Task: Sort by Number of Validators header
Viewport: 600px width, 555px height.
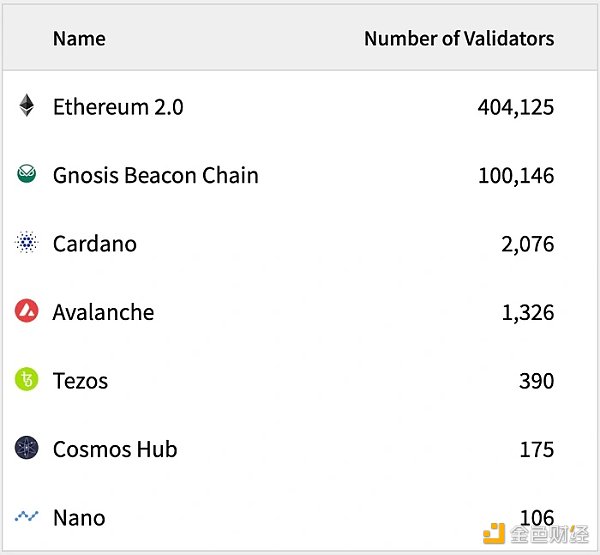Action: 458,39
